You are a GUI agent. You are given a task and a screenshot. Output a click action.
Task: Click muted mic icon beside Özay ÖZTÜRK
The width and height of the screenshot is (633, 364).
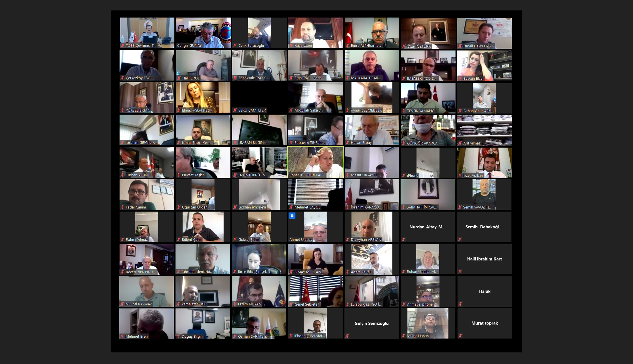[x=404, y=46]
